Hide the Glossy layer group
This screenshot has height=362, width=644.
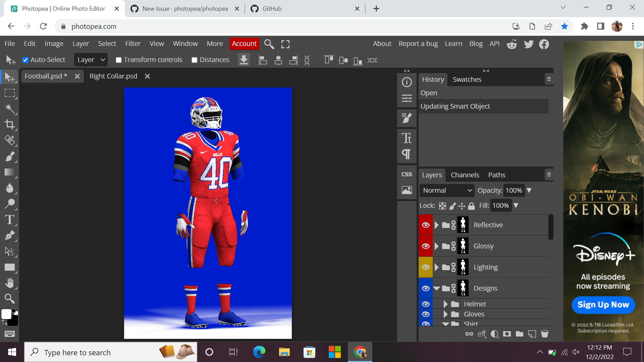click(x=426, y=246)
